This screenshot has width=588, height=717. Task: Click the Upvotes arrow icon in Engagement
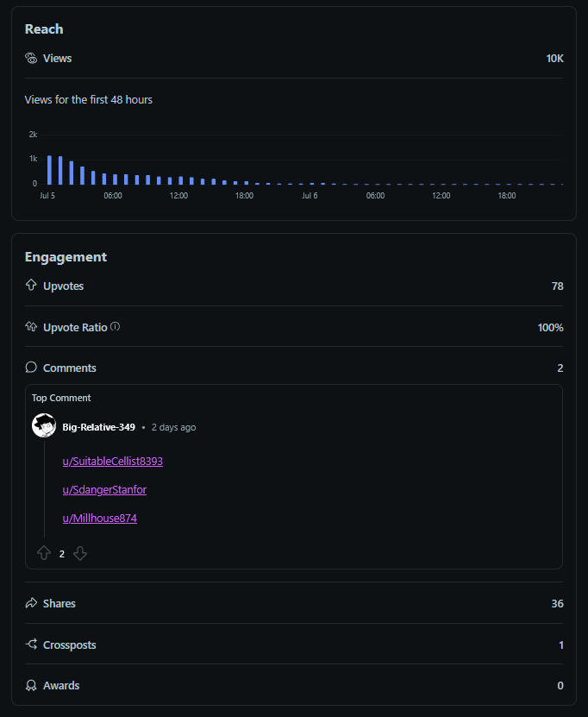[31, 285]
